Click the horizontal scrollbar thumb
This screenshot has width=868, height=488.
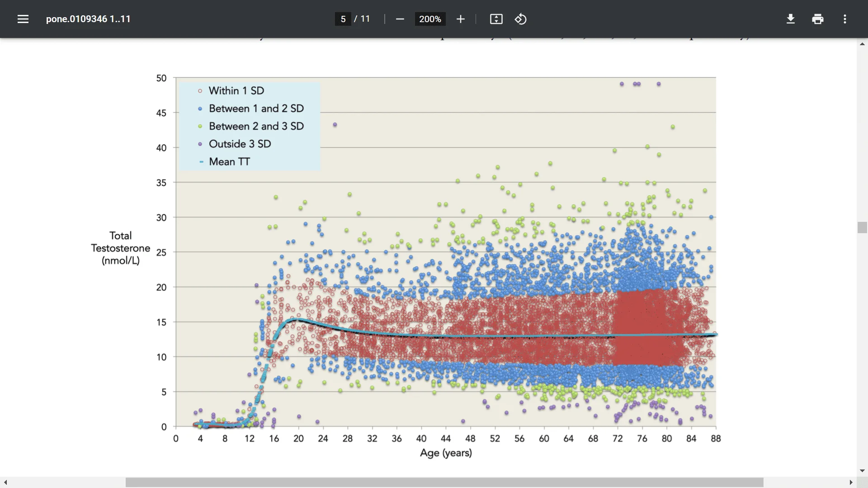tap(444, 483)
